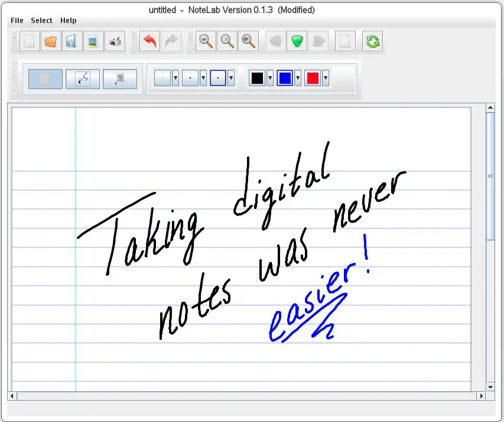Image resolution: width=504 pixels, height=422 pixels.
Task: Click the grey blob icon right of green icon
Action: [318, 41]
